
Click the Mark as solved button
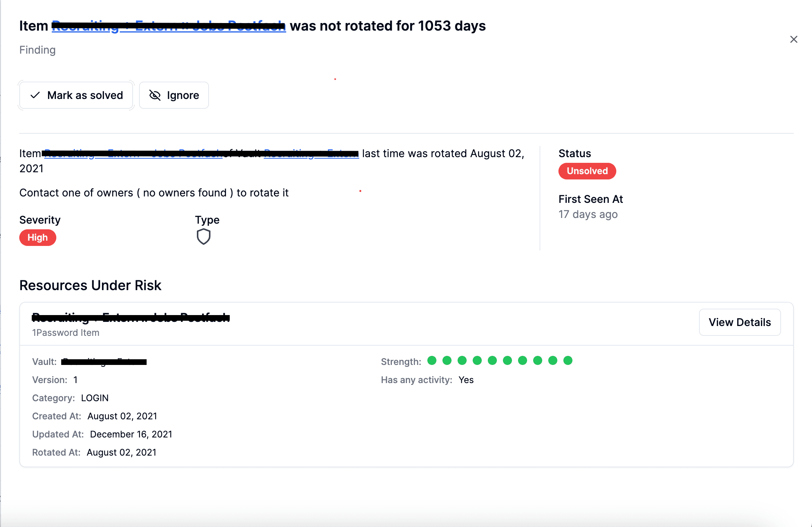click(x=76, y=95)
